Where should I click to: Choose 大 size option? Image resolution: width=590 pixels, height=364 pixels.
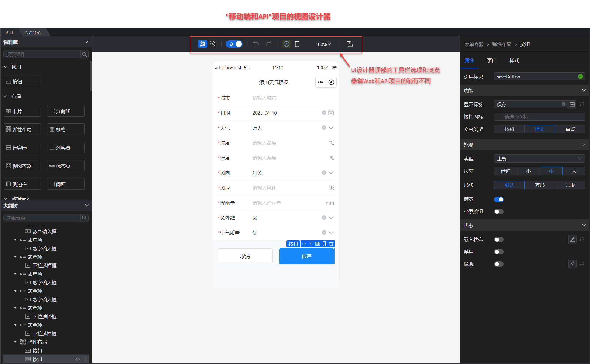click(574, 171)
